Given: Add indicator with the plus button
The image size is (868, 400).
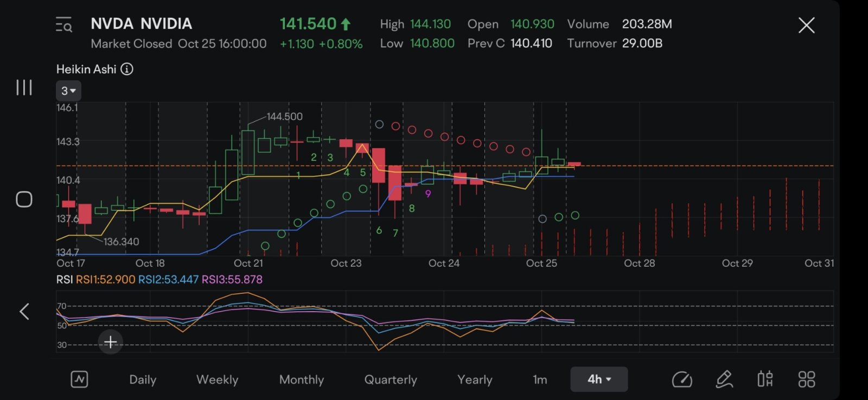Looking at the screenshot, I should (110, 342).
